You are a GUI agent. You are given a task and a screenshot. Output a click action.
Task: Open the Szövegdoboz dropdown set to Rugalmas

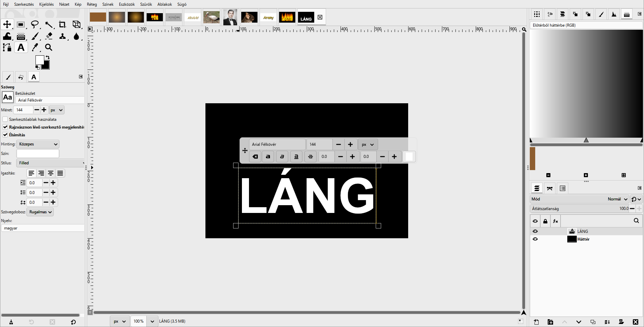click(40, 212)
